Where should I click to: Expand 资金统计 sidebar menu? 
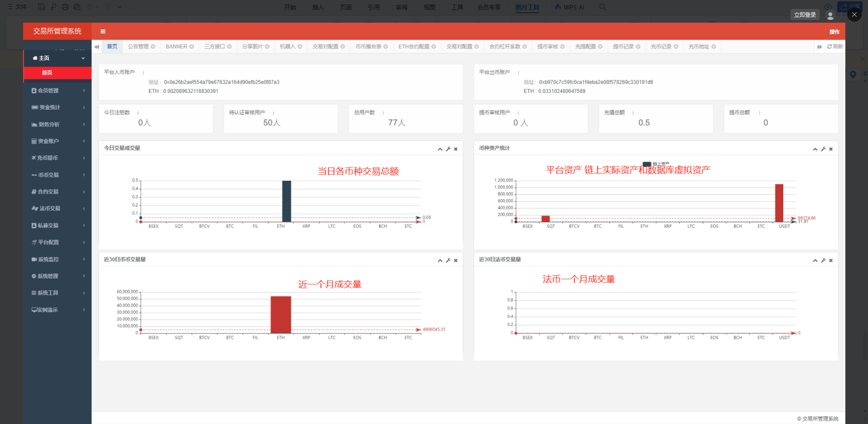tap(58, 107)
